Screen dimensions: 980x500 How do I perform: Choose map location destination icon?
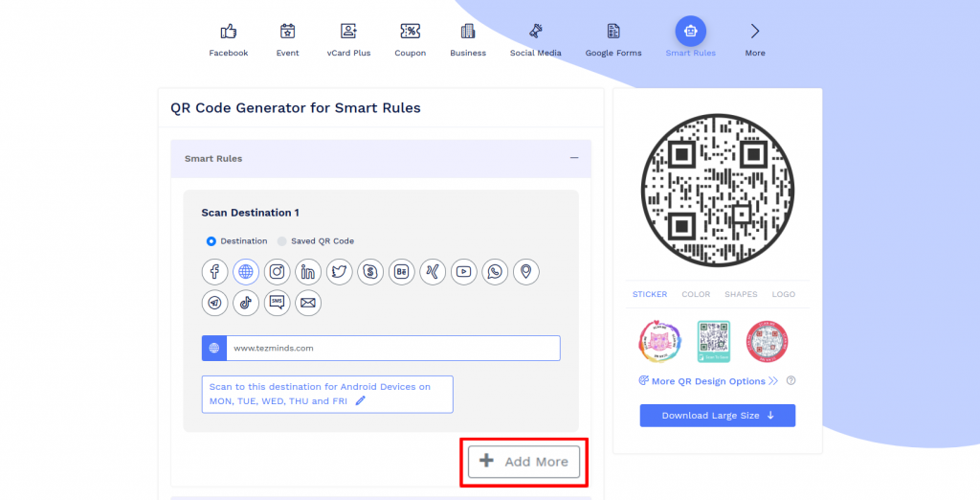(x=526, y=272)
